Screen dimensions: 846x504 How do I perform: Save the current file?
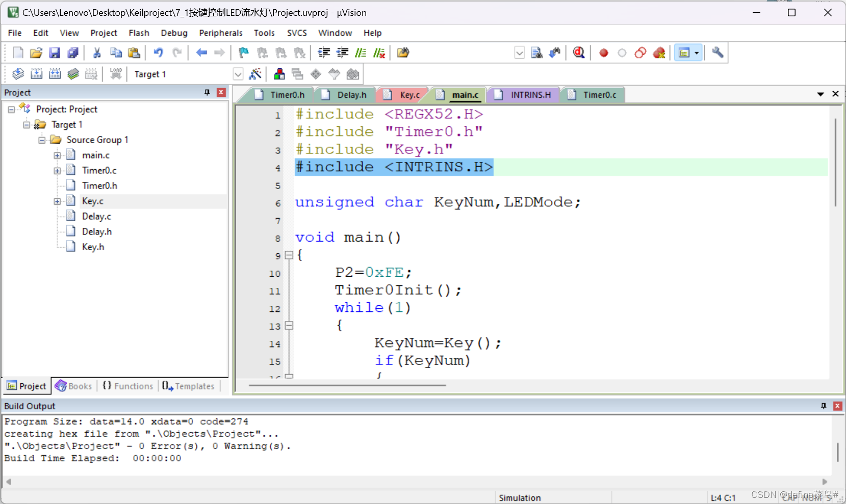point(55,52)
